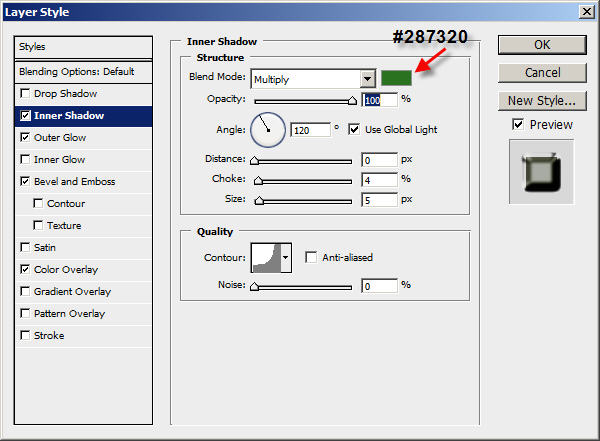
Task: Close the Layer Style dialog
Action: (587, 12)
